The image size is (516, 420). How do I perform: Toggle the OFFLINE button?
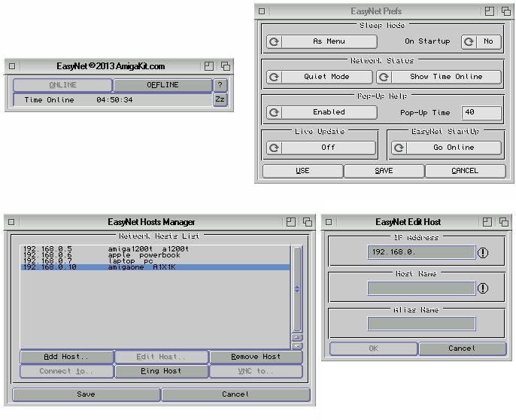162,85
